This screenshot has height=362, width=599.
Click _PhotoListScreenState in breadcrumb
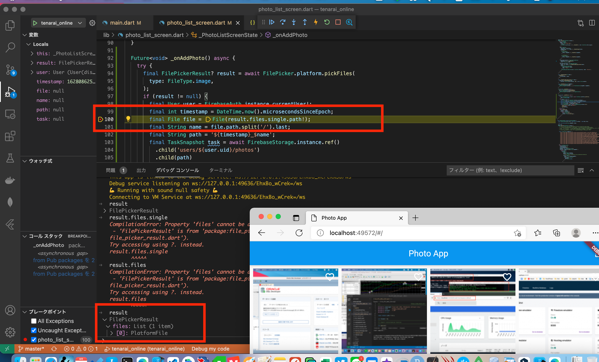point(229,35)
